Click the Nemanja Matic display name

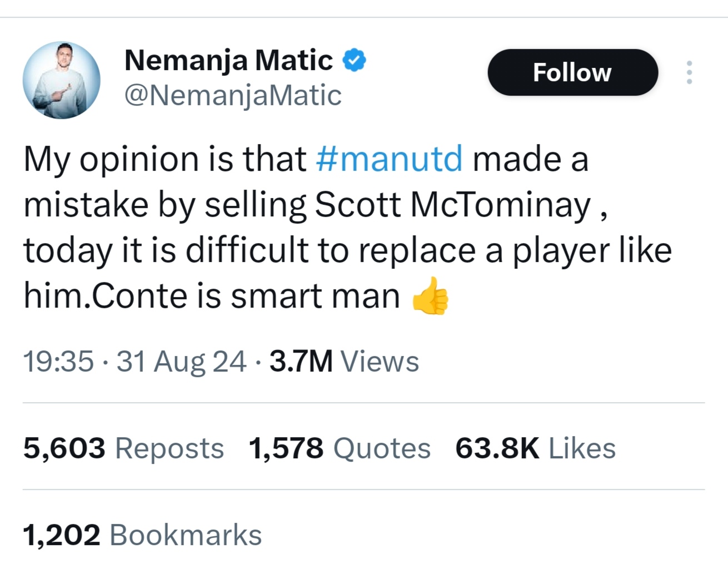[228, 60]
